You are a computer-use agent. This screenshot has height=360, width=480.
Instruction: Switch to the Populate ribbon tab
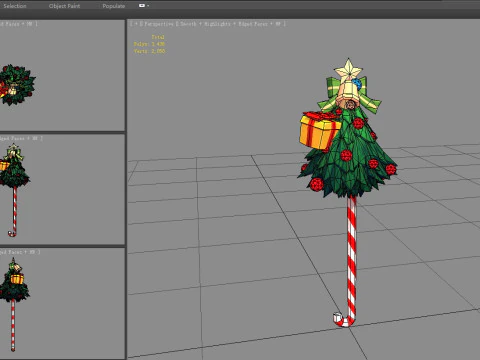[114, 6]
